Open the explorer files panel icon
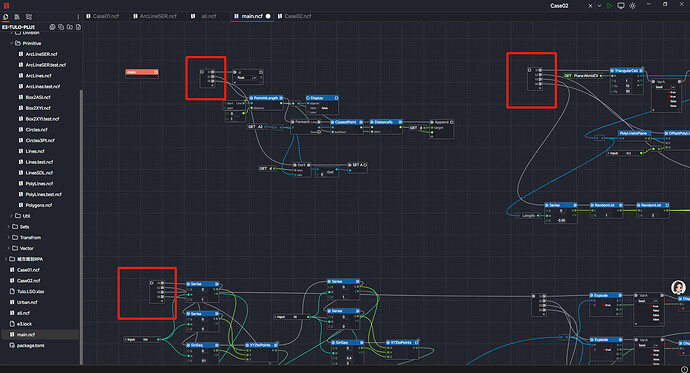The width and height of the screenshot is (690, 373). 6,17
